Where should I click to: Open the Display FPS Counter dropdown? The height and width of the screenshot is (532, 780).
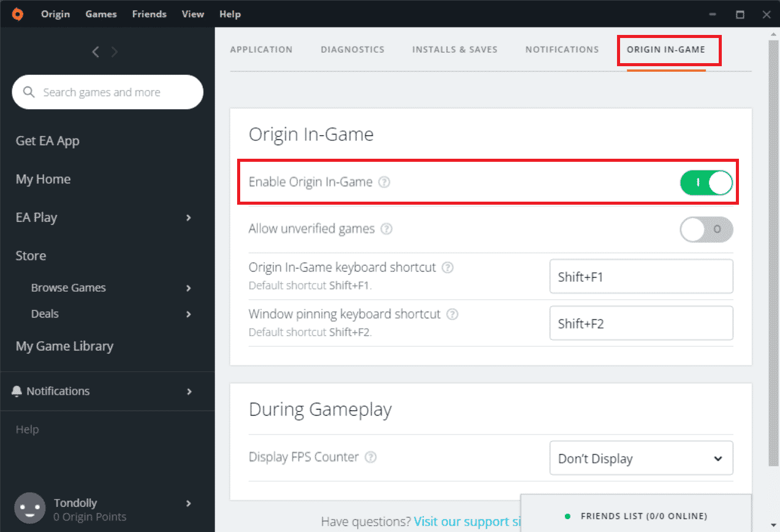(641, 458)
